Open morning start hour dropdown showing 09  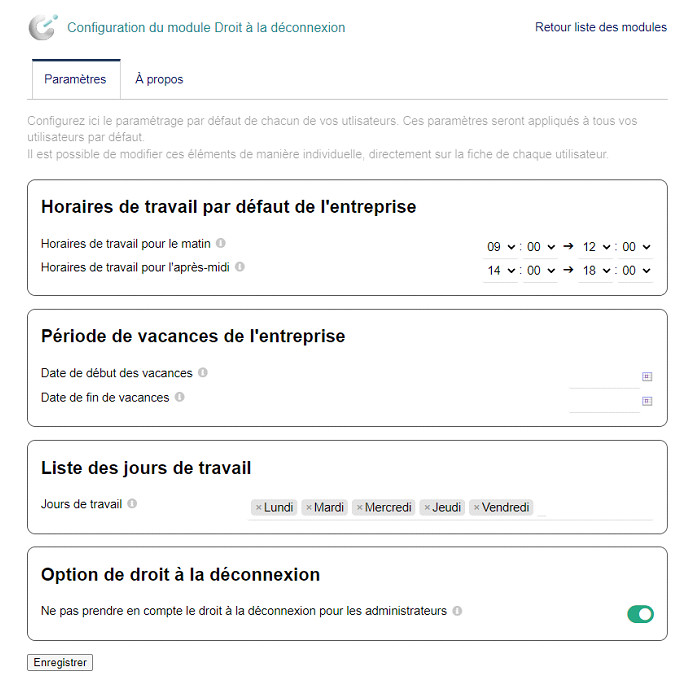500,247
